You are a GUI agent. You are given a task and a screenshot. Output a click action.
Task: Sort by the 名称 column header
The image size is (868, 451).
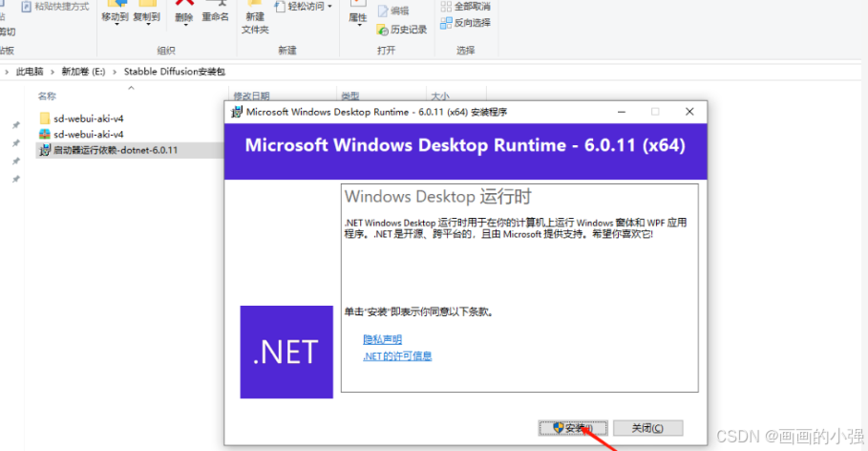click(47, 96)
